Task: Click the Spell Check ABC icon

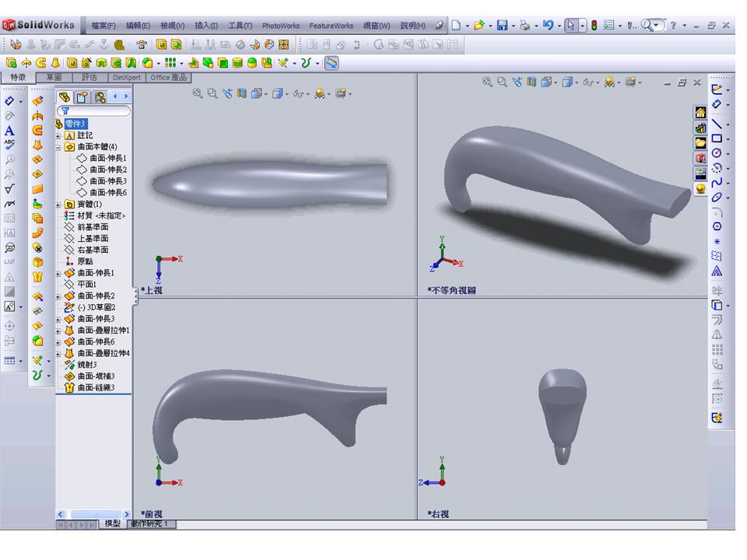Action: tap(9, 145)
